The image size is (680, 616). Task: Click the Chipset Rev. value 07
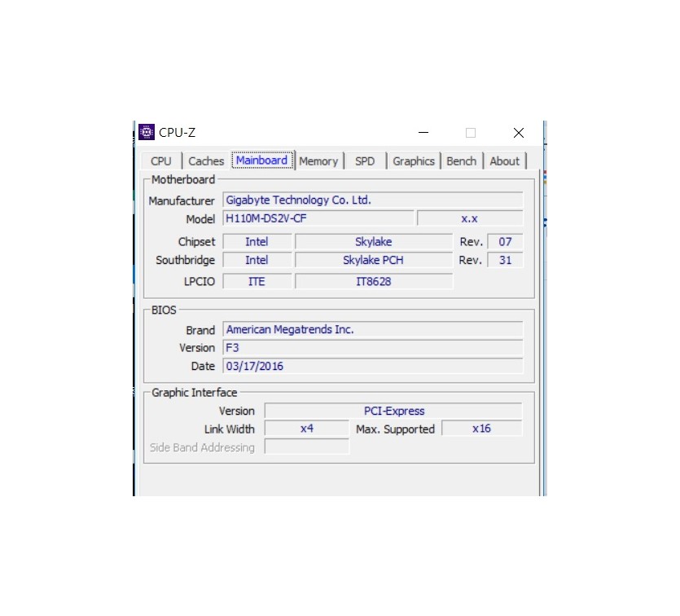click(505, 242)
